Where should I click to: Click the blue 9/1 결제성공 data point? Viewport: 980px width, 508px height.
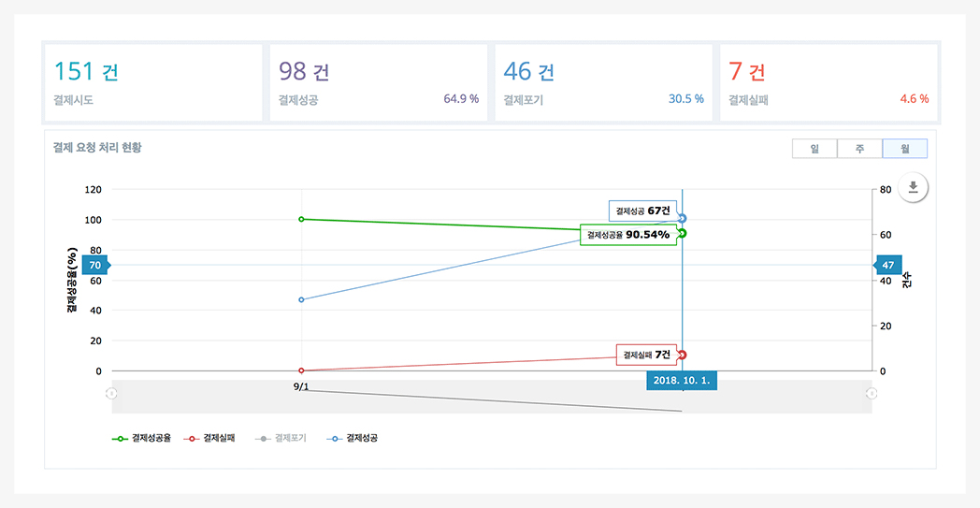pyautogui.click(x=301, y=299)
